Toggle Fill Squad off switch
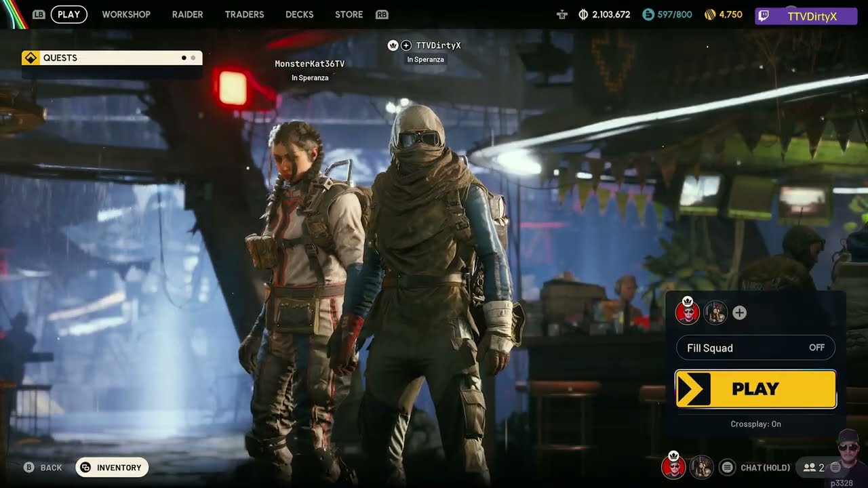This screenshot has height=488, width=868. click(755, 348)
